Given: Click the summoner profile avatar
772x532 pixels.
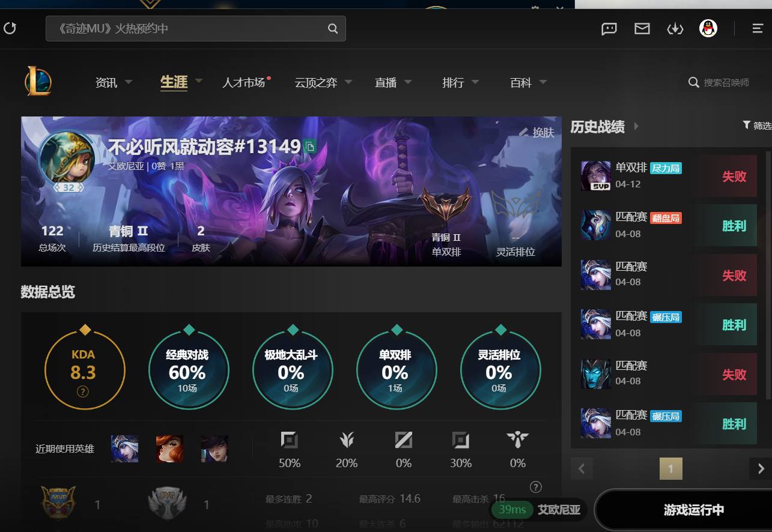Looking at the screenshot, I should (x=66, y=159).
